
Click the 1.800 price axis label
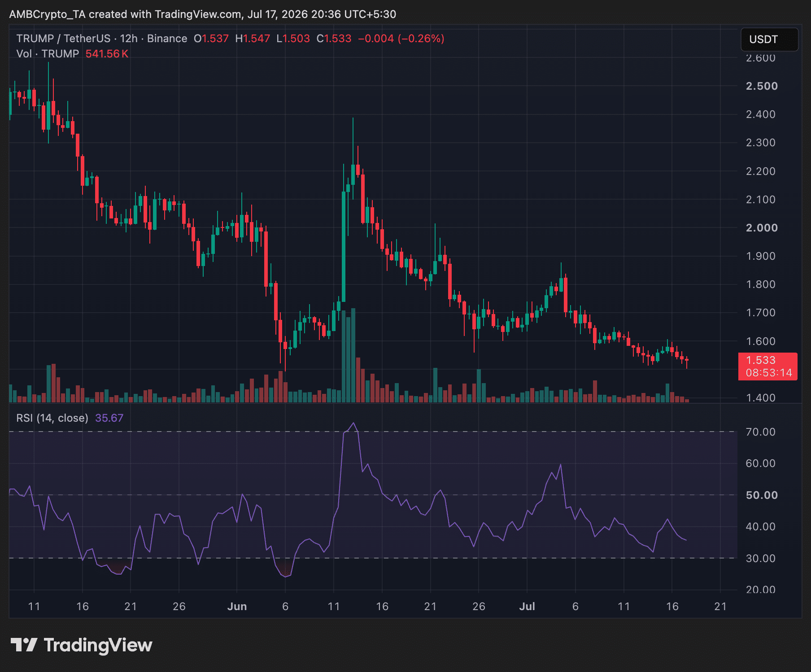pyautogui.click(x=761, y=284)
